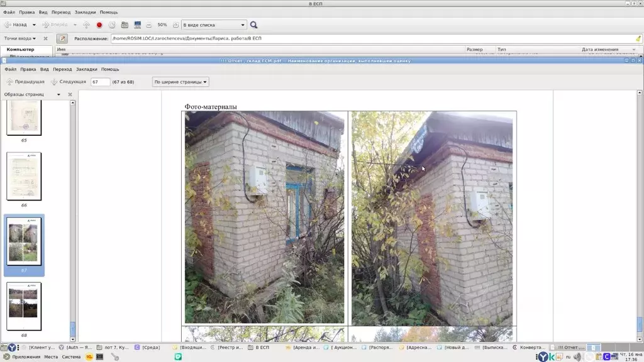Open 'Переход' menu in file manager
The height and width of the screenshot is (362, 644).
[x=62, y=12]
